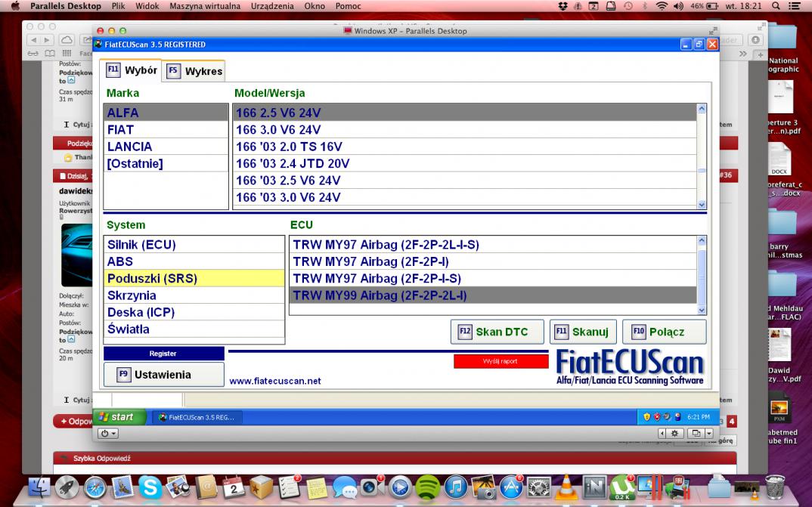Choose Poduszki (SRS) system
812x507 pixels.
pyautogui.click(x=194, y=278)
